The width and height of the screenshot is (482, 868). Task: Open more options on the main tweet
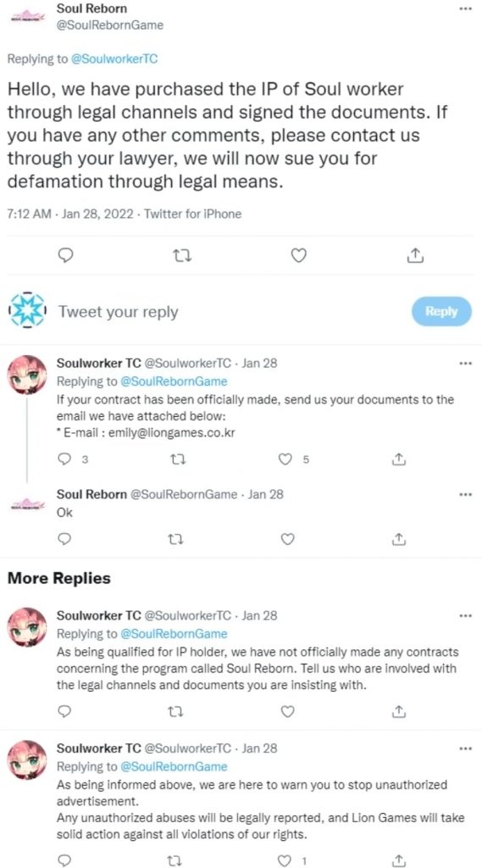point(466,9)
